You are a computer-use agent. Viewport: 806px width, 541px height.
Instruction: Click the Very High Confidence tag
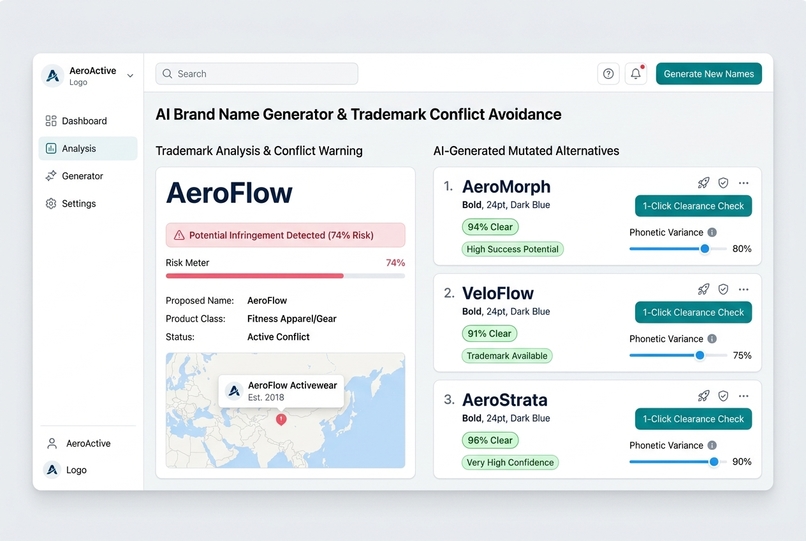click(510, 462)
